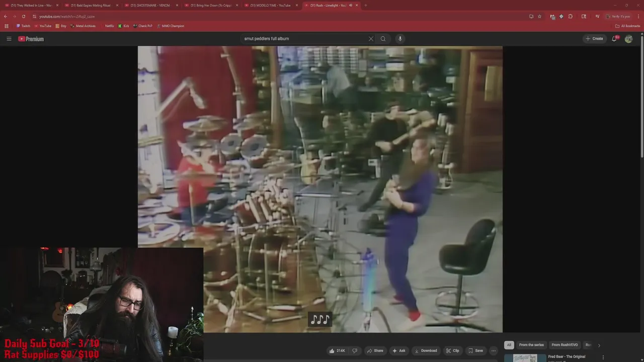Open options for Fred Bear video
This screenshot has height=362, width=644.
603,357
